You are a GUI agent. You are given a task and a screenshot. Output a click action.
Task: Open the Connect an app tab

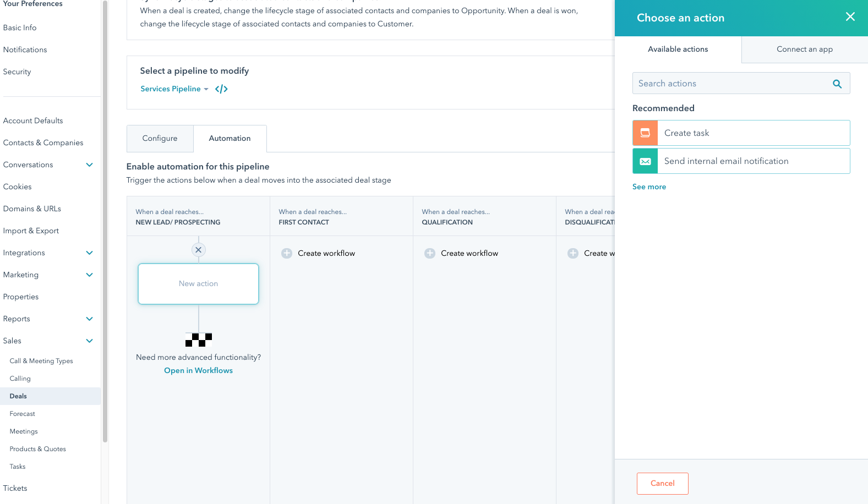pos(805,50)
